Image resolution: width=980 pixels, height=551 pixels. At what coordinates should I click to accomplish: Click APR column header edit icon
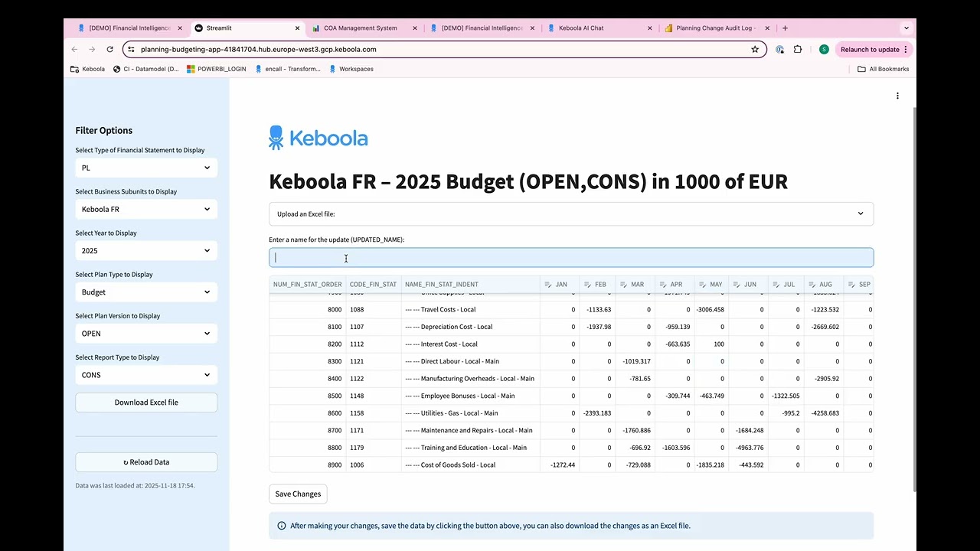click(663, 285)
